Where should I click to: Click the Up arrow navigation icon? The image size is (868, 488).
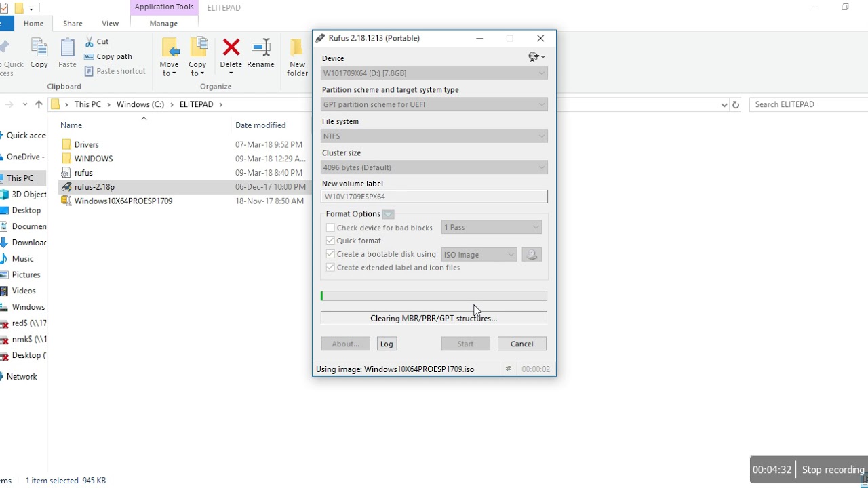(39, 104)
